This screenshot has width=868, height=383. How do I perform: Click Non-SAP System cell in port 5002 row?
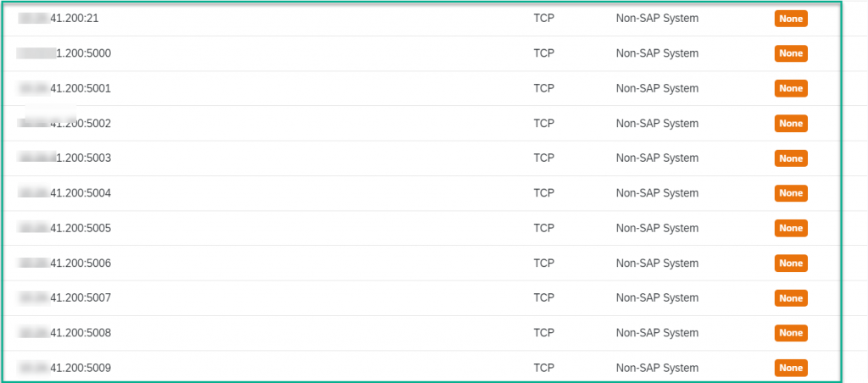click(x=657, y=124)
